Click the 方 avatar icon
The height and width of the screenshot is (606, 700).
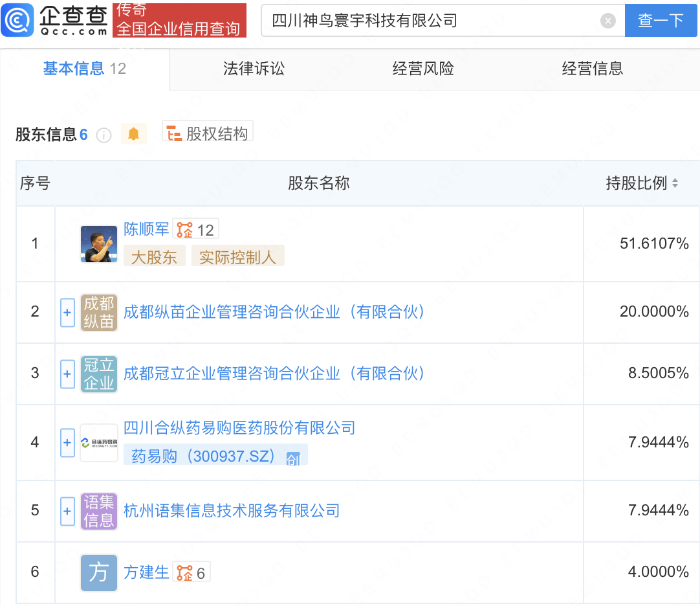click(99, 573)
